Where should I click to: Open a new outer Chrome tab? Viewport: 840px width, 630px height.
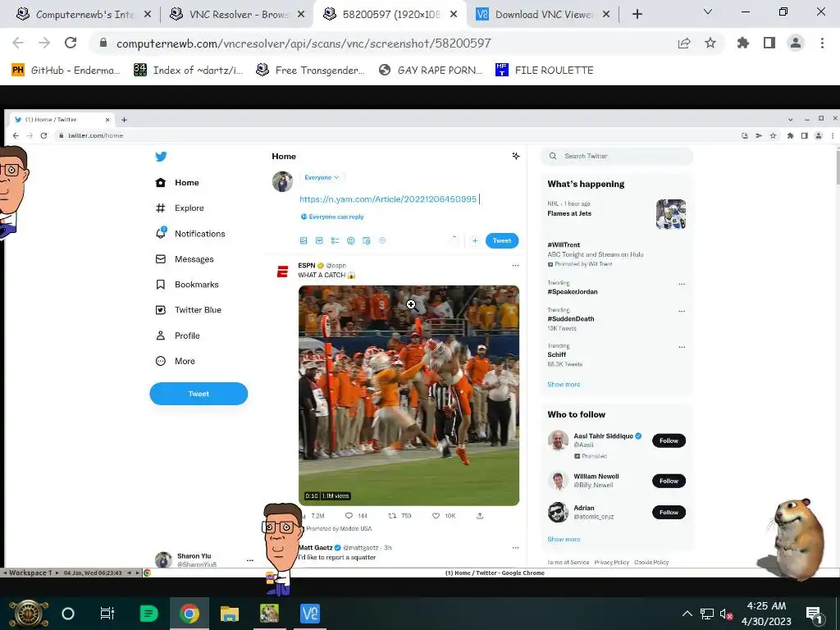637,15
